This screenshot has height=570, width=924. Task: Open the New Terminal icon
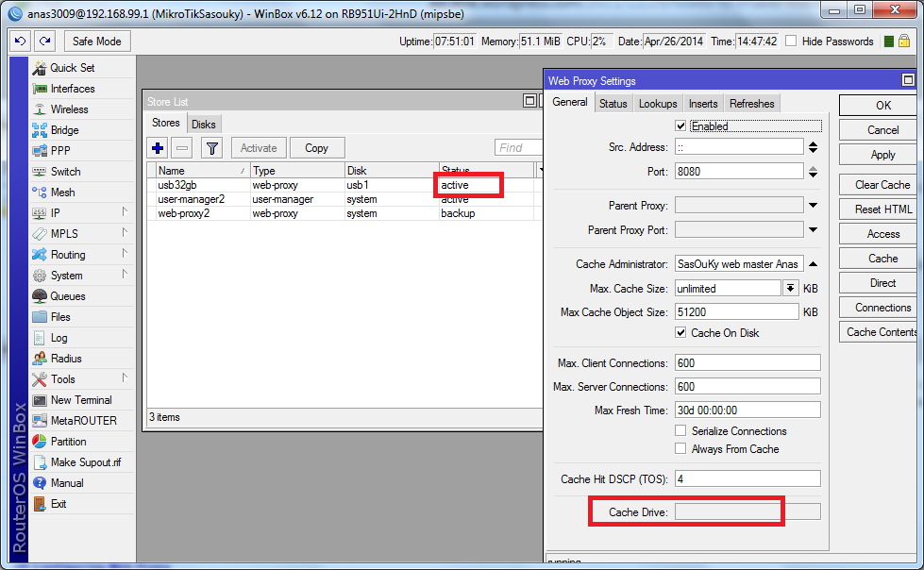coord(40,400)
